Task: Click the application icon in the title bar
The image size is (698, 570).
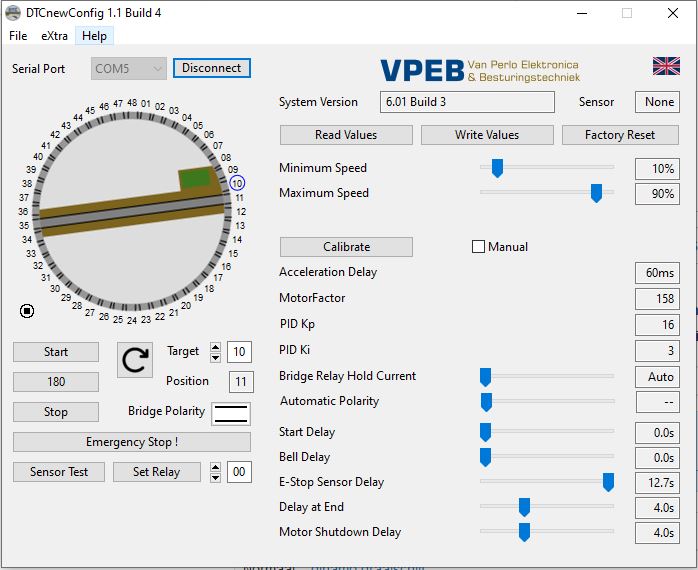Action: coord(13,13)
